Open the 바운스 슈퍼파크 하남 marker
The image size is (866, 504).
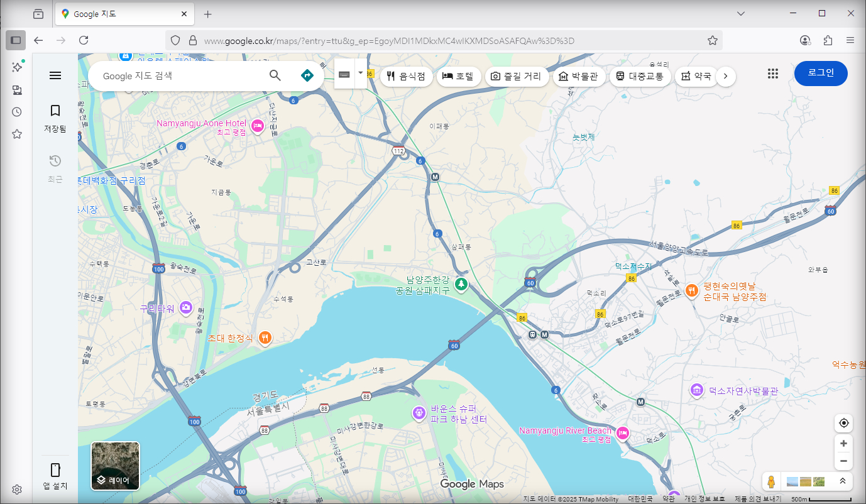click(x=419, y=413)
